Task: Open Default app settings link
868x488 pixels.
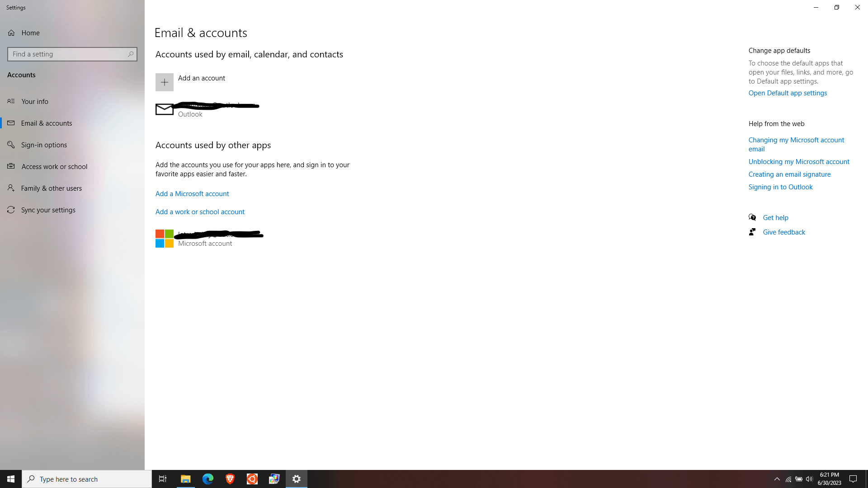Action: [x=788, y=92]
